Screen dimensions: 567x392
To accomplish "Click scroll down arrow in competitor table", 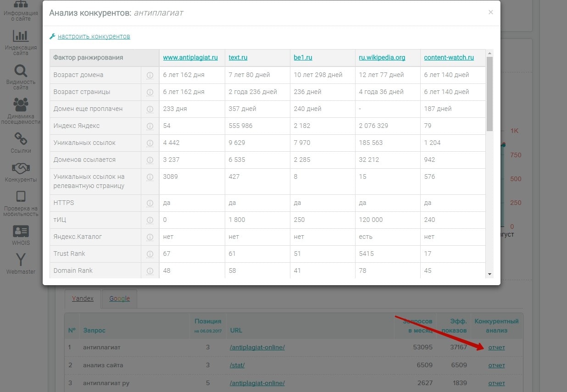I will point(489,274).
